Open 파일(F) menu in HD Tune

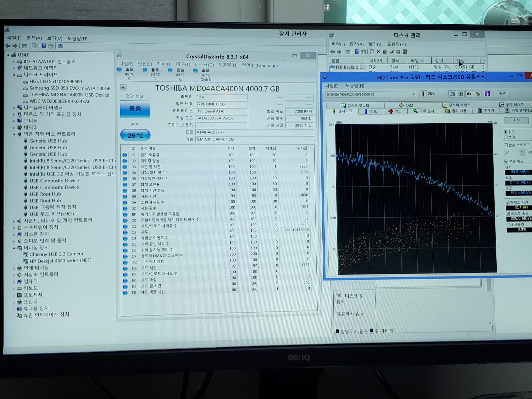[332, 86]
